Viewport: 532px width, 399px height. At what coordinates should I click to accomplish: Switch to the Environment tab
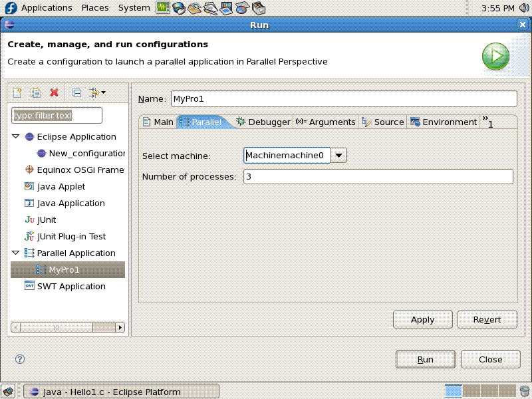click(444, 122)
